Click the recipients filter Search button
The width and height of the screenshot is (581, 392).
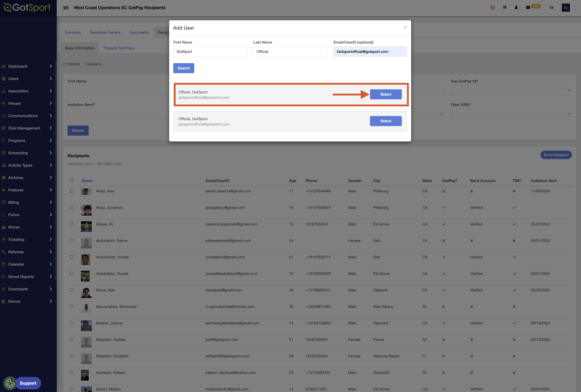pos(78,131)
